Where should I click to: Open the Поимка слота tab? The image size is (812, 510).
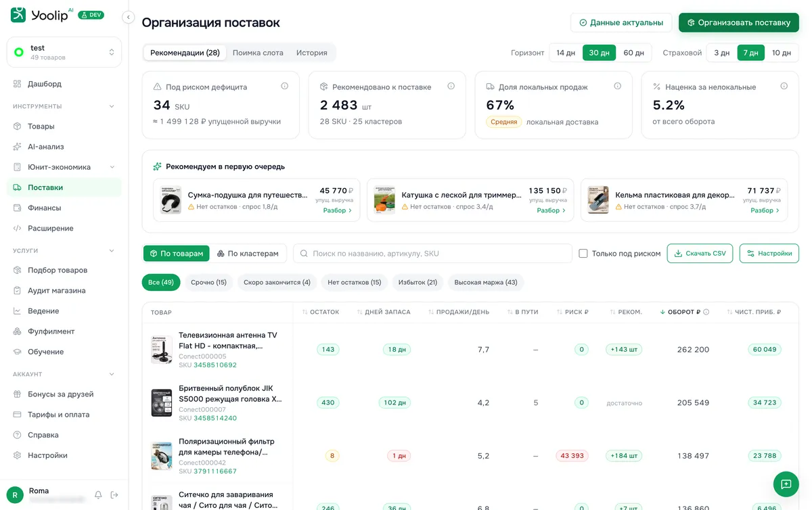click(258, 53)
